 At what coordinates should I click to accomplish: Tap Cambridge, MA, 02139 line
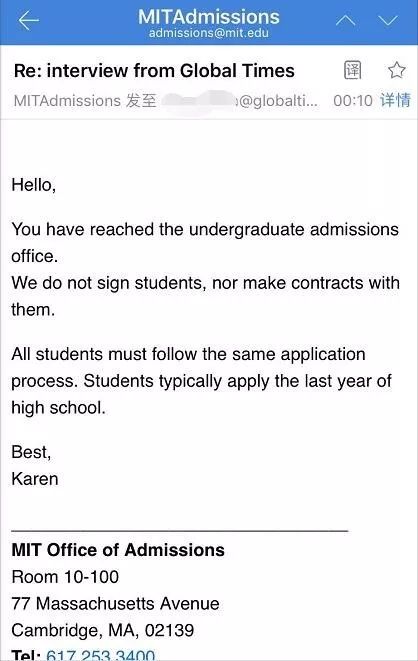[x=103, y=630]
